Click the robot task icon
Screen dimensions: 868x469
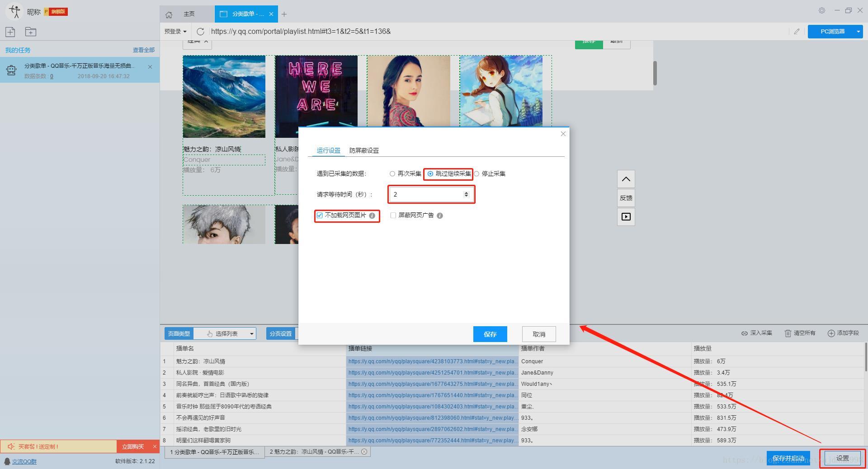[11, 70]
